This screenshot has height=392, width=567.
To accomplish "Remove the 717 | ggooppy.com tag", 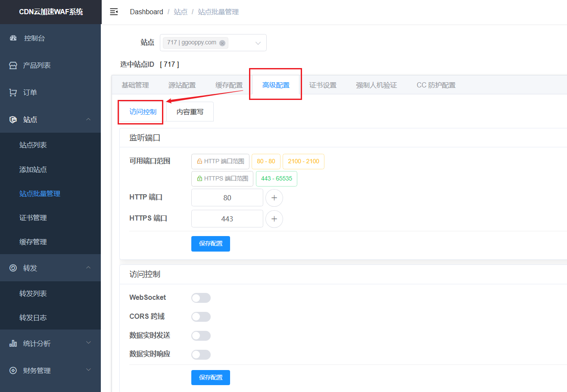I will coord(222,43).
